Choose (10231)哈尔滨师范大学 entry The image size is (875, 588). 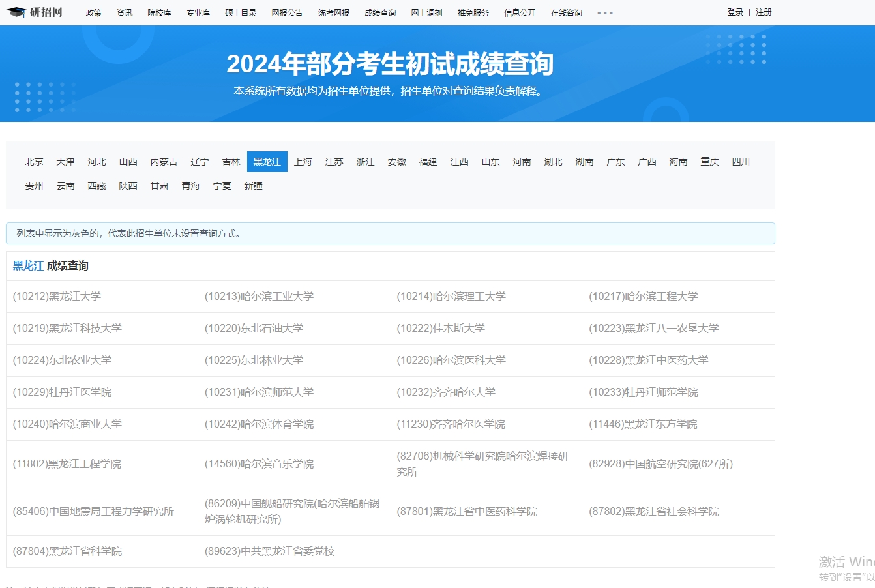[260, 392]
